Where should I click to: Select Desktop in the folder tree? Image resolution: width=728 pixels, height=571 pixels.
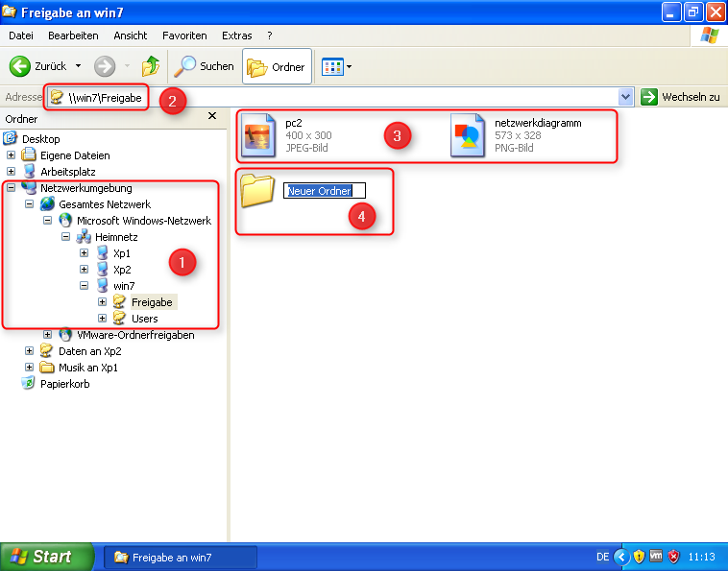[41, 139]
